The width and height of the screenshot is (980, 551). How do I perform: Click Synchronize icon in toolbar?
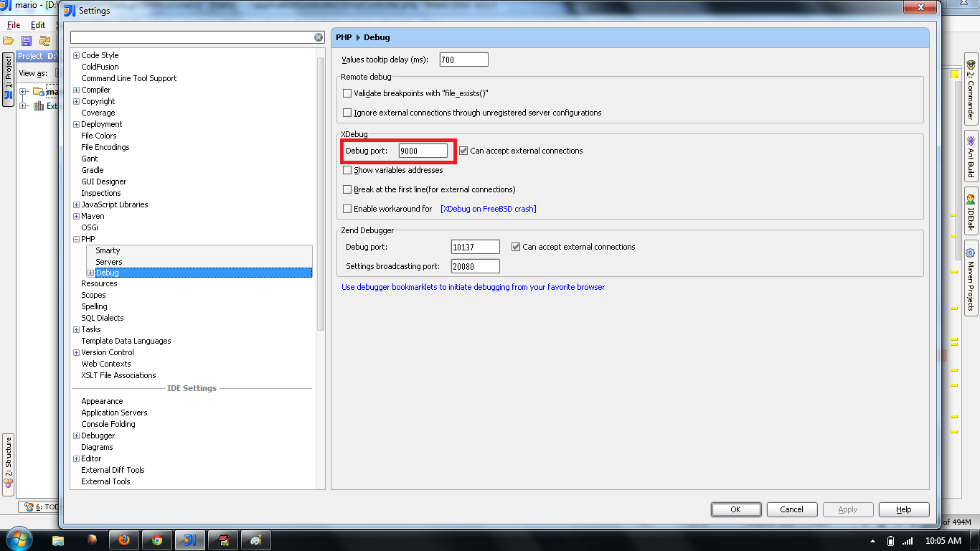pos(44,40)
